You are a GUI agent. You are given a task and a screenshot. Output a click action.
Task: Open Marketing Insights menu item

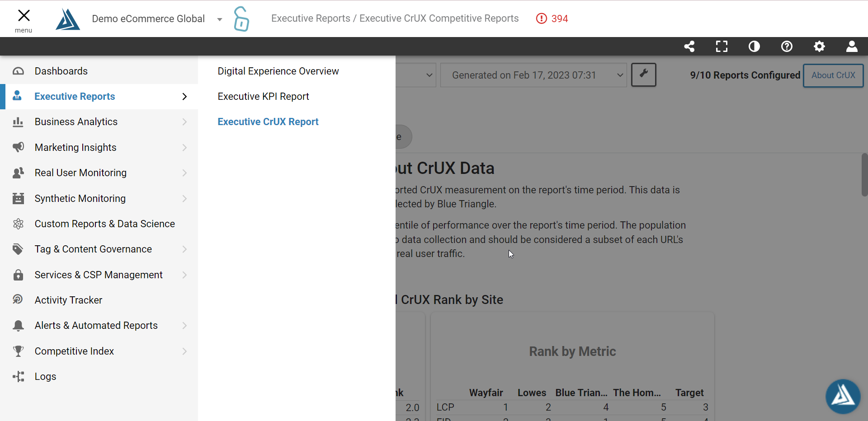tap(99, 147)
